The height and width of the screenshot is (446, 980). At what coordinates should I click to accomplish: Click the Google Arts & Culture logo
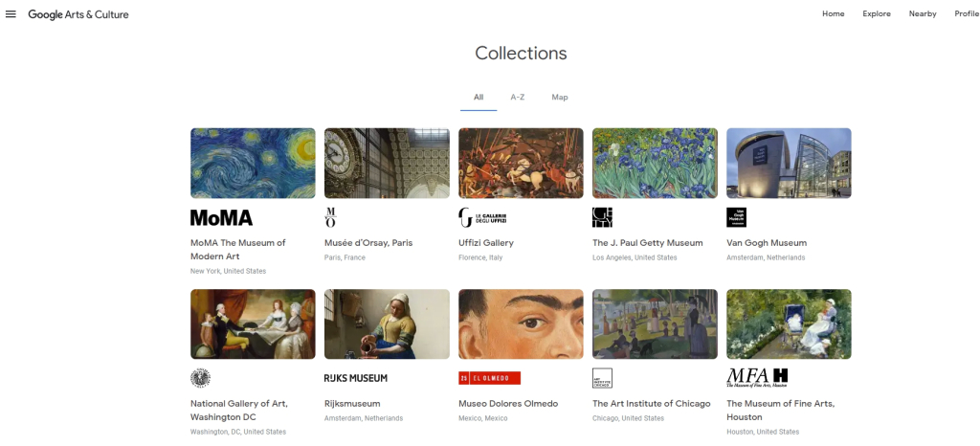78,14
